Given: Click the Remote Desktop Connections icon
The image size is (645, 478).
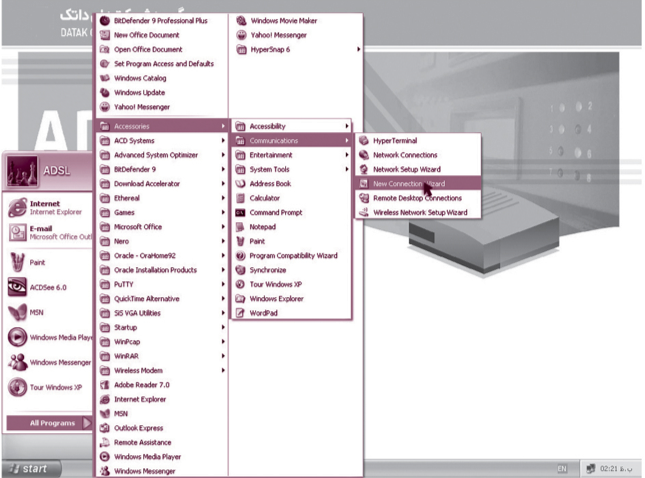Looking at the screenshot, I should [364, 198].
